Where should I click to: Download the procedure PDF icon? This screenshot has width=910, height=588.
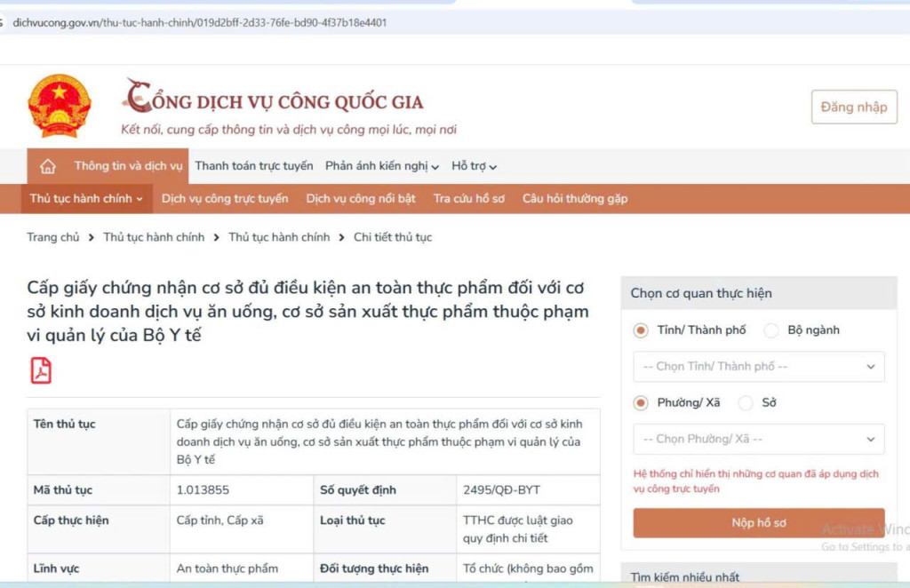41,370
